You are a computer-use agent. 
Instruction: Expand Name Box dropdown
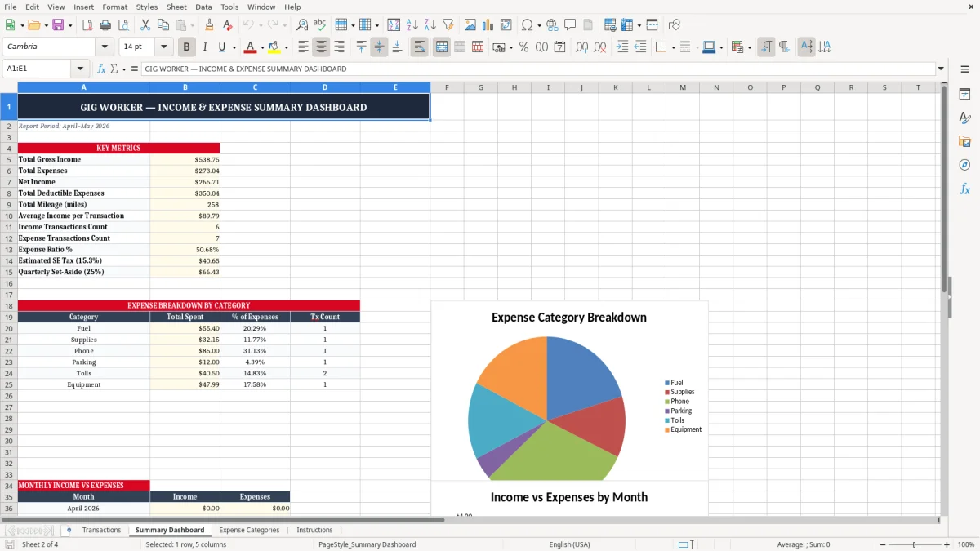tap(80, 69)
